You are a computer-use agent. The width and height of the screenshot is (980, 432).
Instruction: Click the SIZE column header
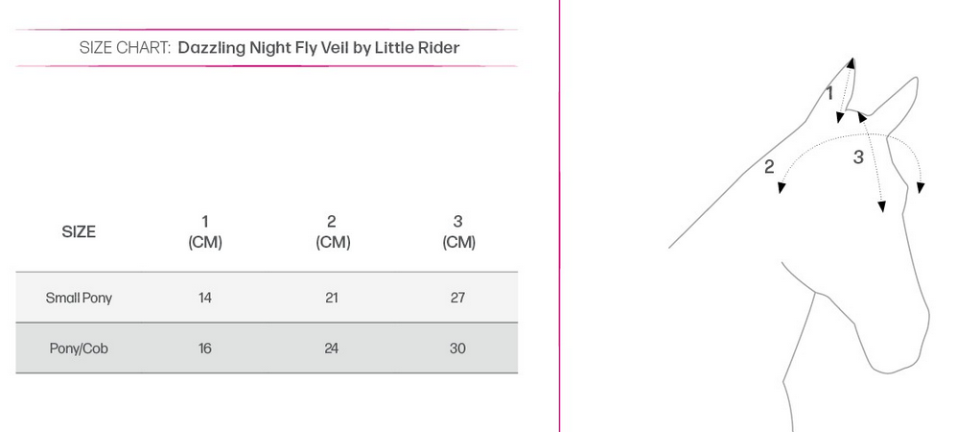pyautogui.click(x=79, y=232)
